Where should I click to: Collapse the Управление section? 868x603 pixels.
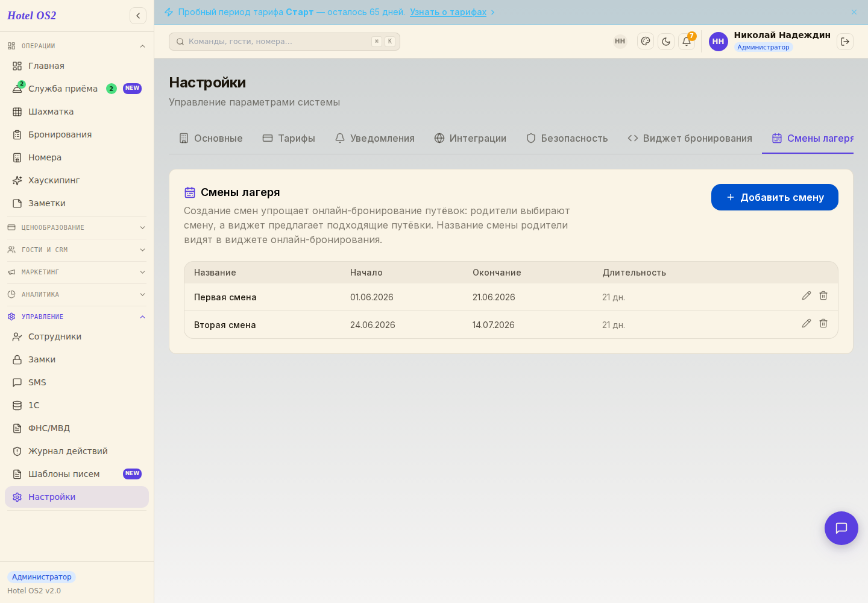click(77, 317)
